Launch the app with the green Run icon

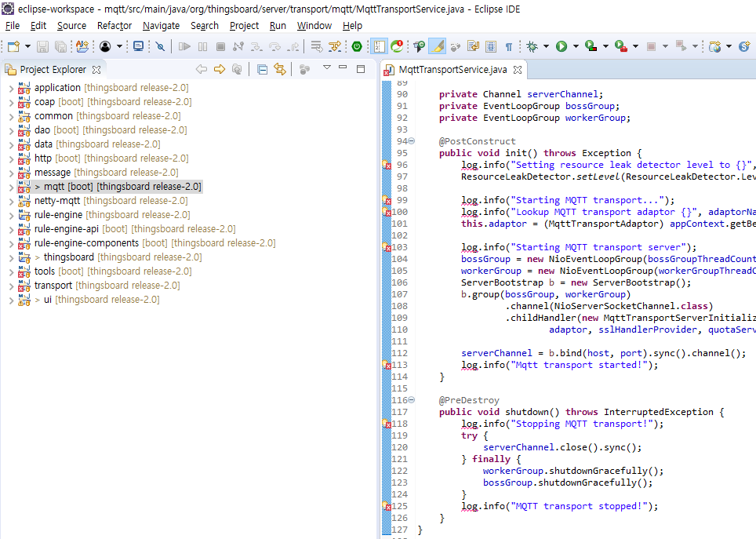coord(563,47)
